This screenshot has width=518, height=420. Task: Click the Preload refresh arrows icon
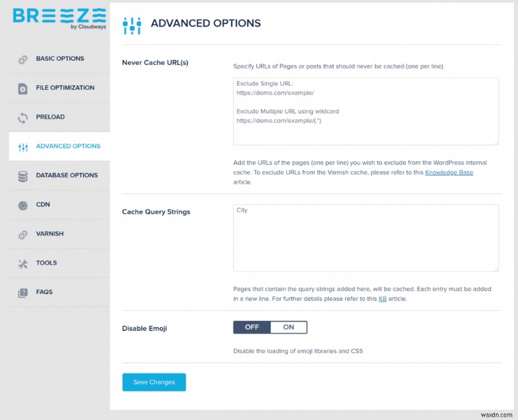(x=23, y=117)
